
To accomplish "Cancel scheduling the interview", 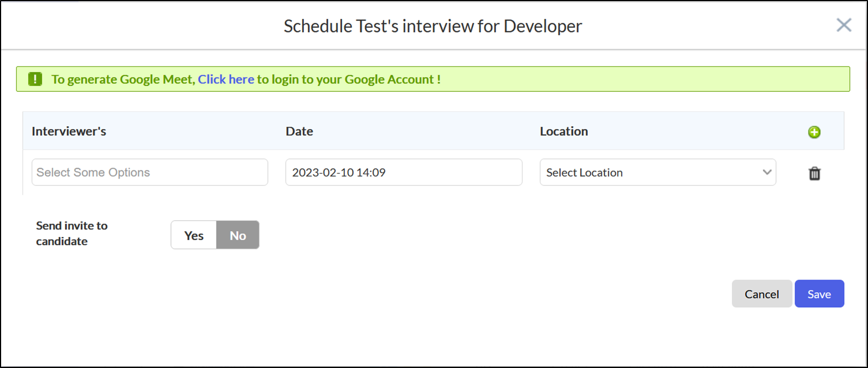I will tap(762, 294).
